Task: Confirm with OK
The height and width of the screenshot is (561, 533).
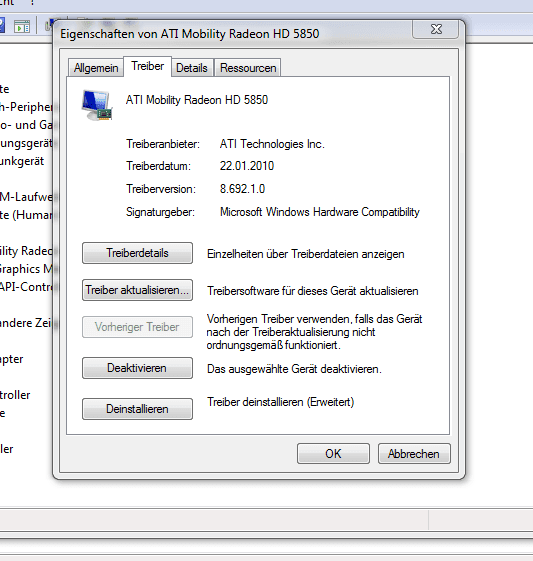Action: (333, 454)
